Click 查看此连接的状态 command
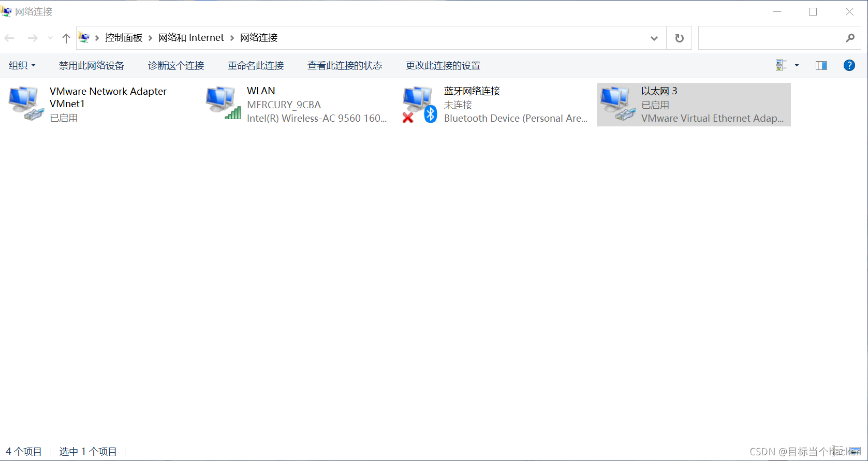Screen dimensions: 868x461 (345, 65)
